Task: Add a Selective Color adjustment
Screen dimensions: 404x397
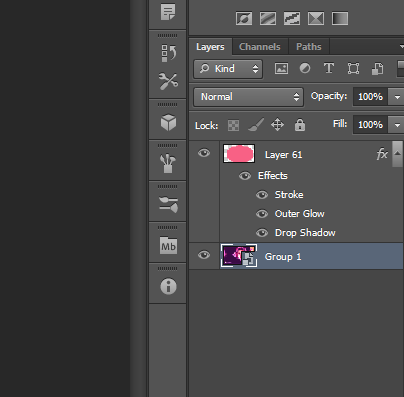Action: point(316,19)
